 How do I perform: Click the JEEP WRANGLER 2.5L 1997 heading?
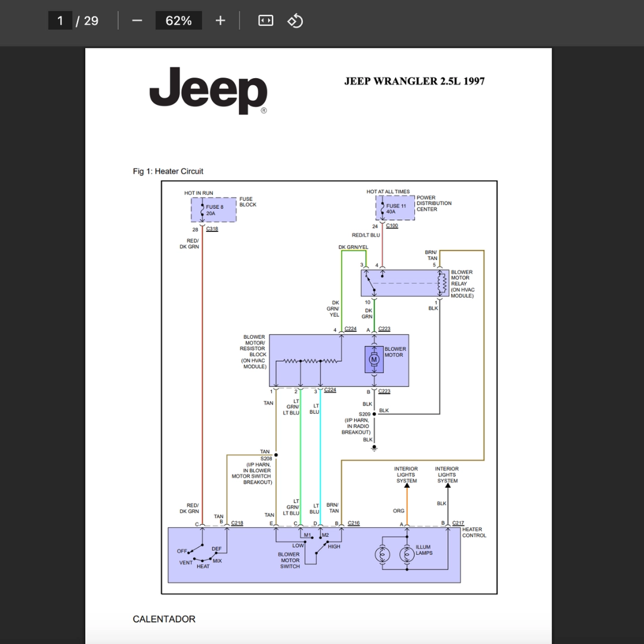414,81
